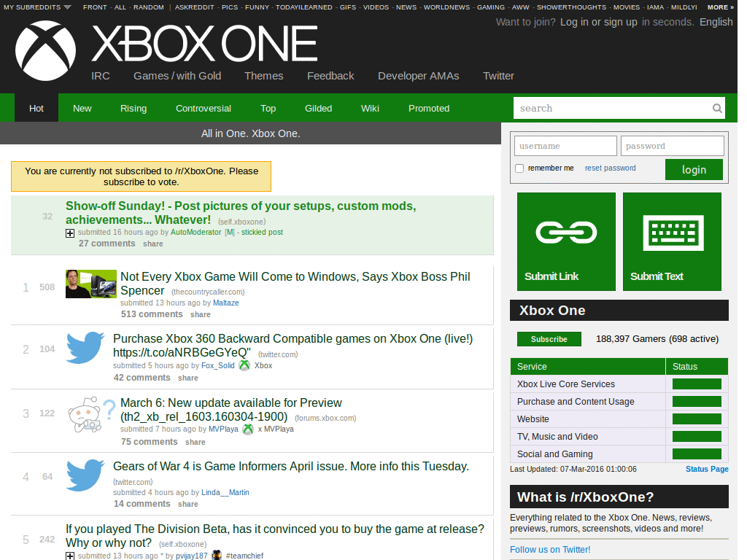Open 42 comments on Backward Compatible post
This screenshot has height=560, width=747.
(x=142, y=378)
